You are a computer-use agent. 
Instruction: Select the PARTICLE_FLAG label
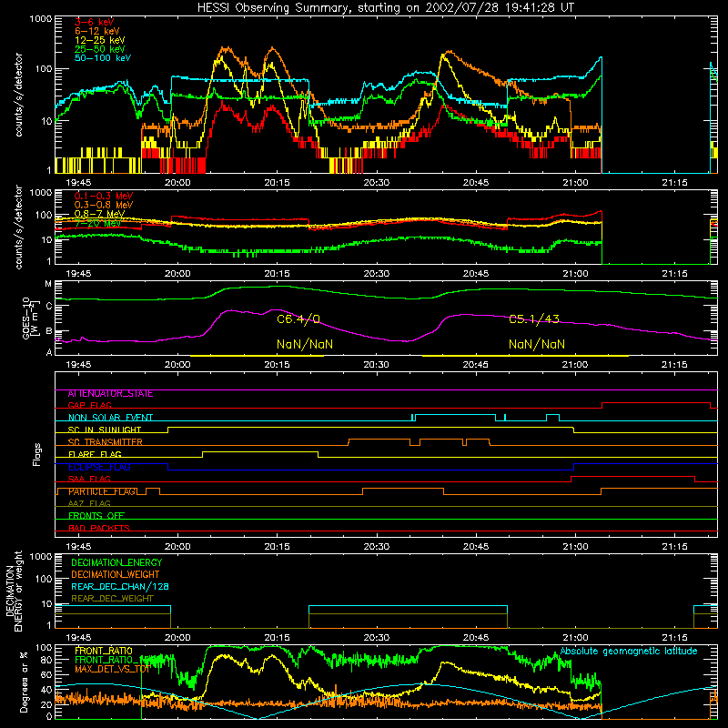tap(103, 491)
